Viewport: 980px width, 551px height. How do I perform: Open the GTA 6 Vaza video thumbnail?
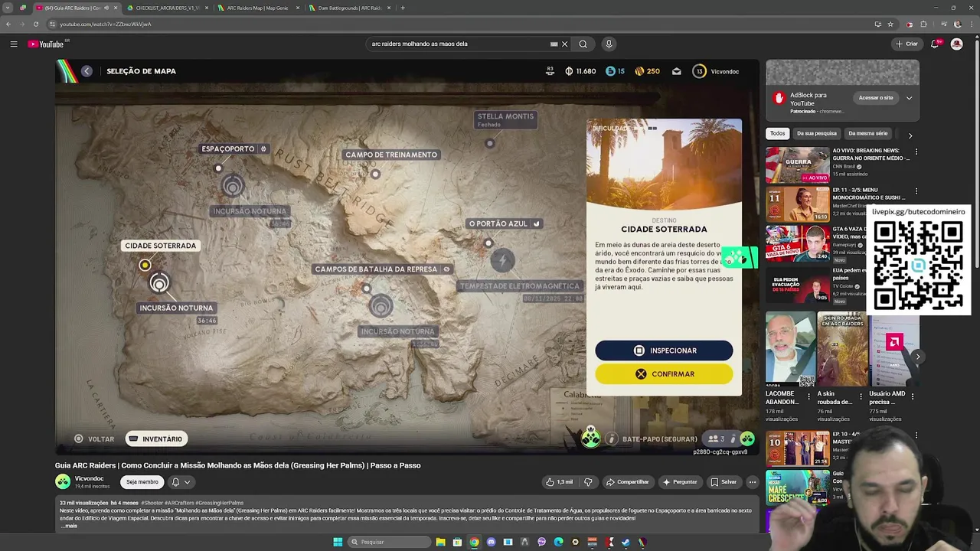[798, 243]
